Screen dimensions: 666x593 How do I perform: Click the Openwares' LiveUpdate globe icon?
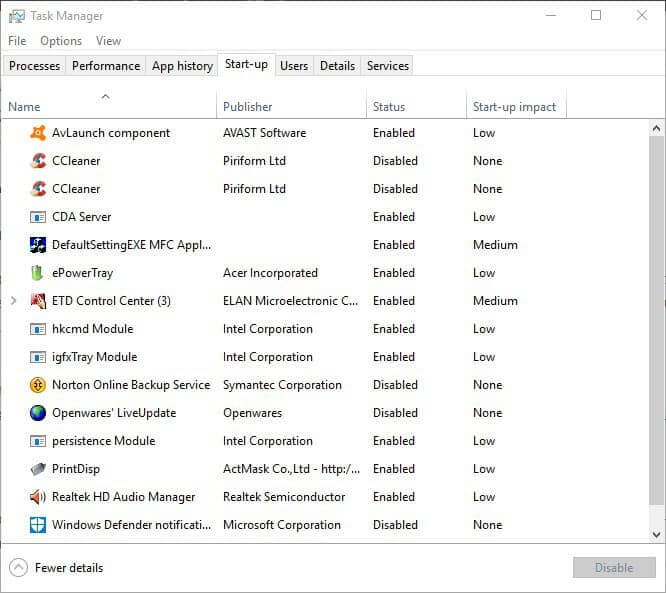click(38, 413)
